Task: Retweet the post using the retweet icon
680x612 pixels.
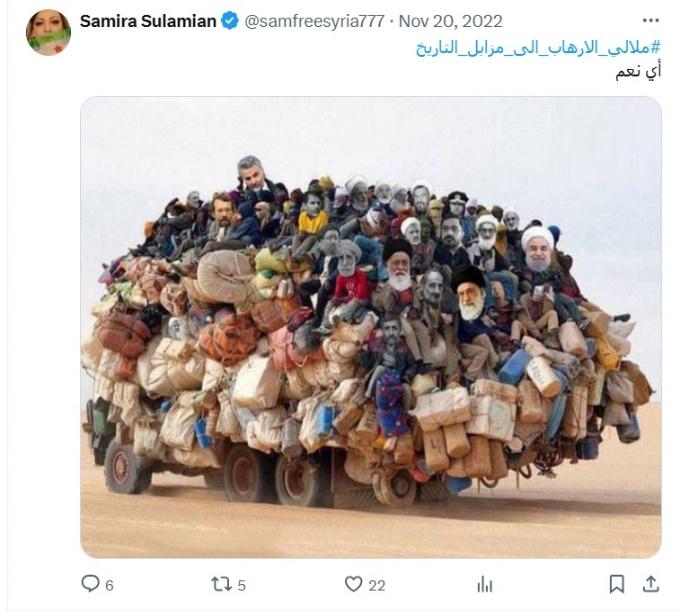Action: (x=221, y=584)
